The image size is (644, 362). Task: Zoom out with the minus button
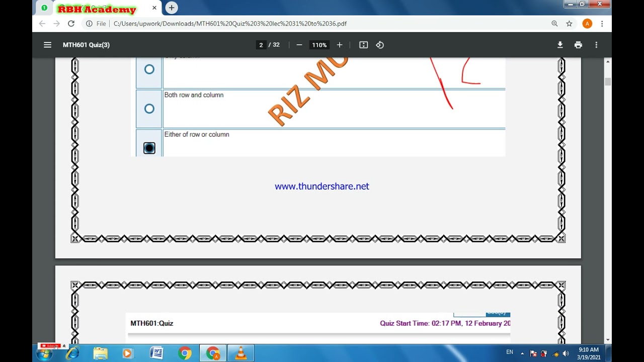point(299,45)
